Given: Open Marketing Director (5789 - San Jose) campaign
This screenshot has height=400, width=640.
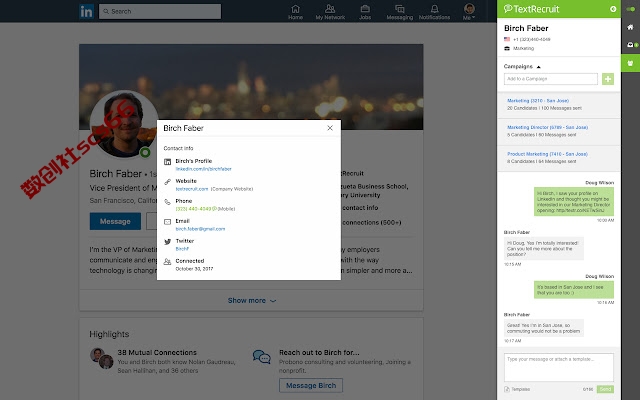Looking at the screenshot, I should tap(547, 127).
